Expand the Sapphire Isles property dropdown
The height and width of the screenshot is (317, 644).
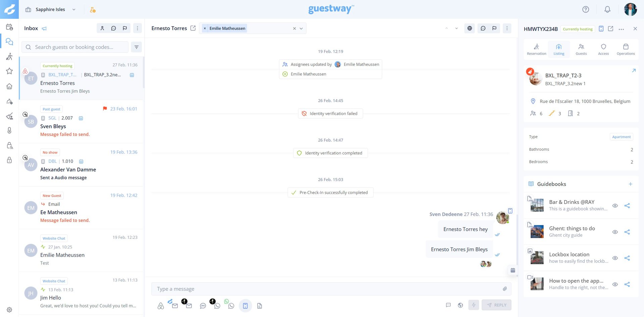pyautogui.click(x=74, y=9)
